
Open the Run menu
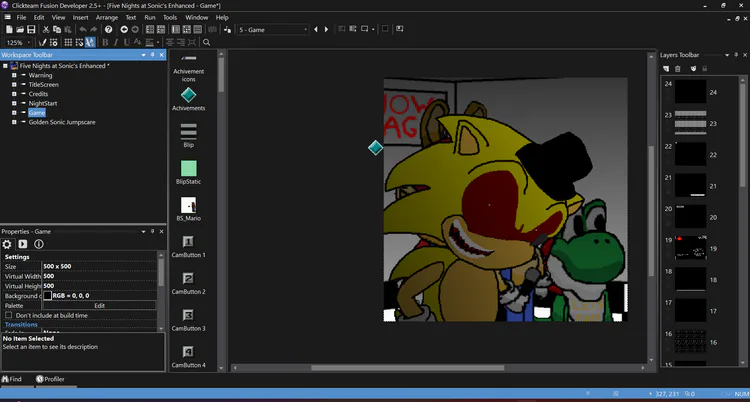(x=150, y=17)
